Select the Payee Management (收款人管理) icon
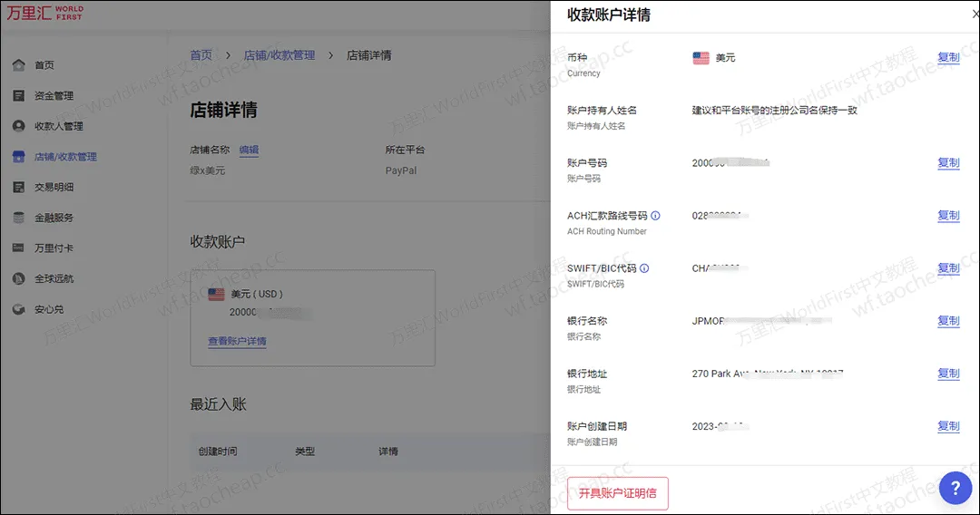Screen dimensions: 980x515 click(18, 126)
